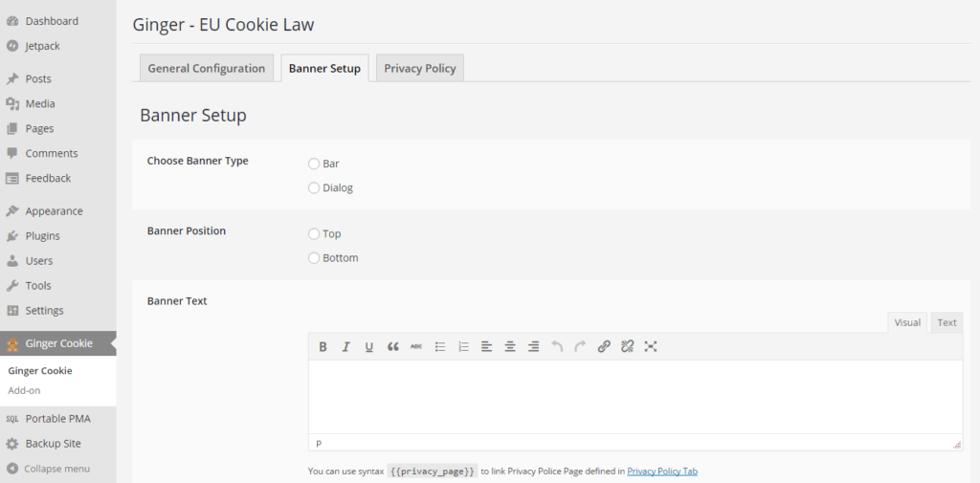
Task: Align text left in editor
Action: 487,347
